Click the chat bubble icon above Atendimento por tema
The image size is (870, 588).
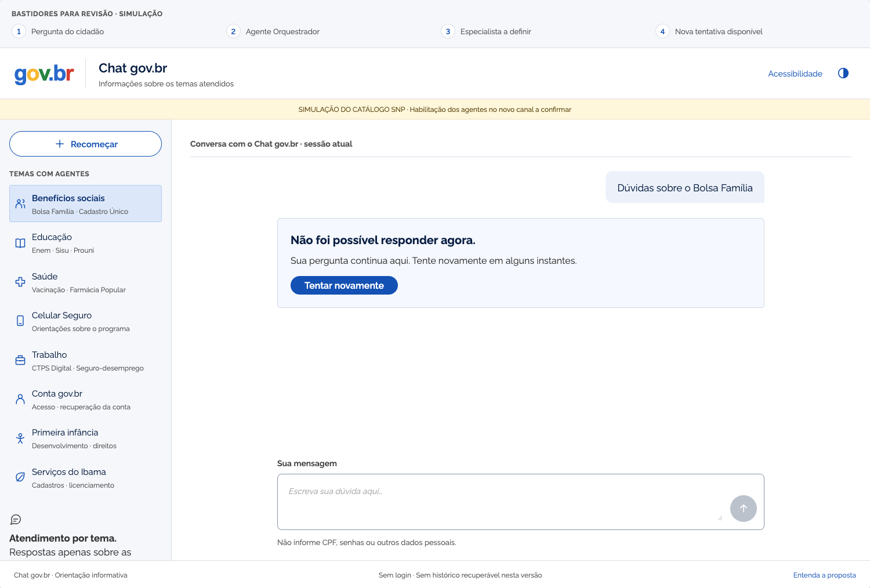click(16, 520)
